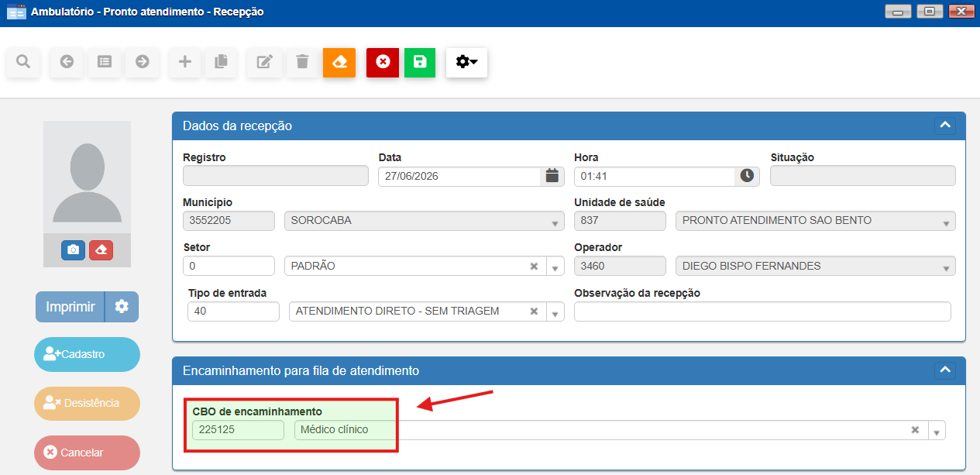Click the edit pencil icon

[x=264, y=62]
